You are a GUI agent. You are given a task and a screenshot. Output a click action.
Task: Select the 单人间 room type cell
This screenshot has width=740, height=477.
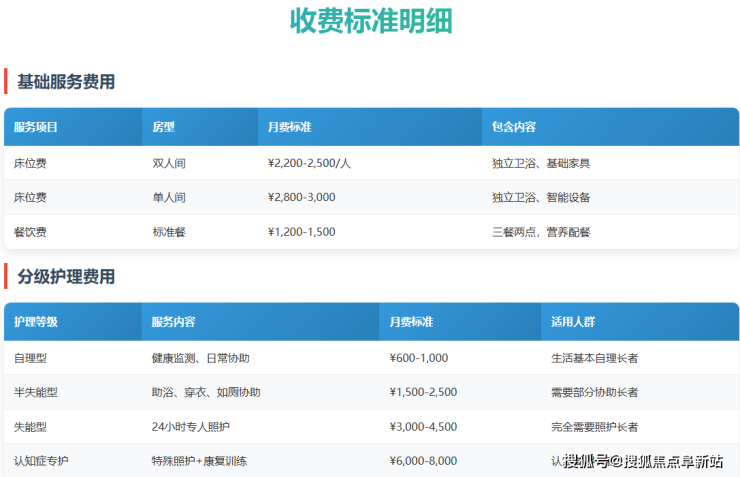[169, 198]
